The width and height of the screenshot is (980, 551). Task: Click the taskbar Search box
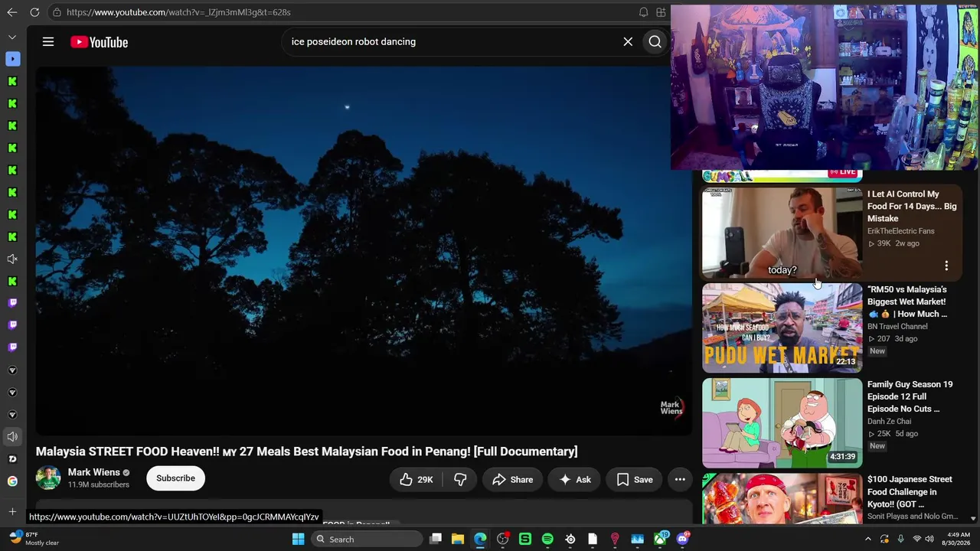click(x=367, y=540)
